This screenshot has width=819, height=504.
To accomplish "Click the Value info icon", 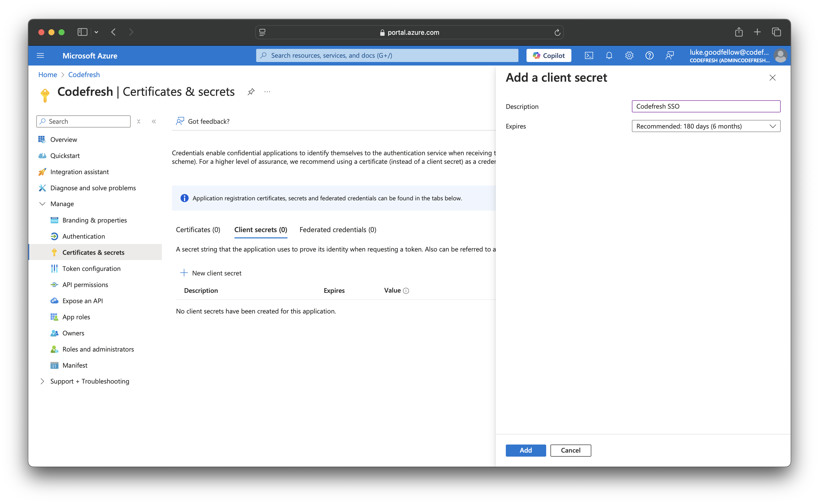I will [406, 291].
